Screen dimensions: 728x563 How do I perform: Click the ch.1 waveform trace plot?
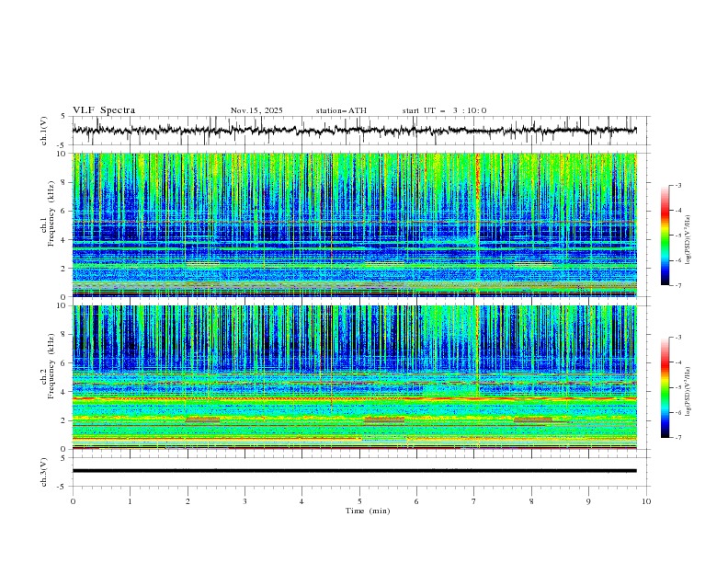(x=354, y=131)
